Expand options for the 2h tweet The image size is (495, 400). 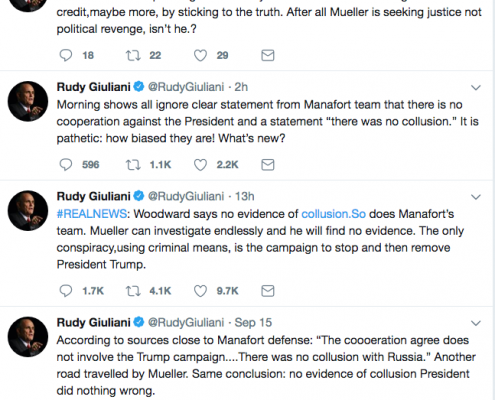tap(476, 88)
